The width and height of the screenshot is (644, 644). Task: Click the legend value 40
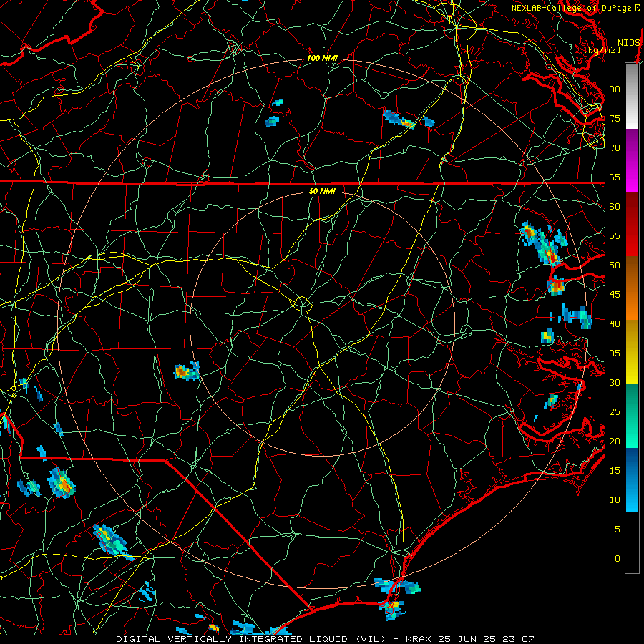615,323
